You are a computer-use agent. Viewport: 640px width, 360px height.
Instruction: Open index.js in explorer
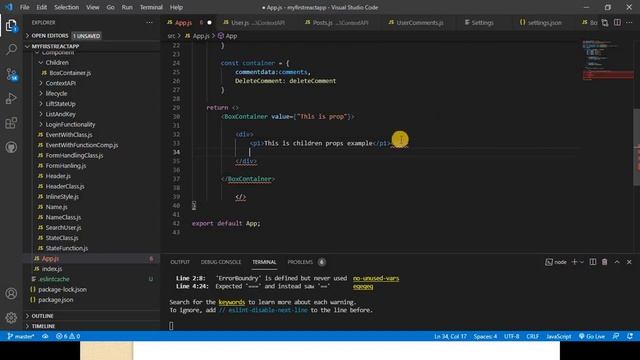(52, 269)
